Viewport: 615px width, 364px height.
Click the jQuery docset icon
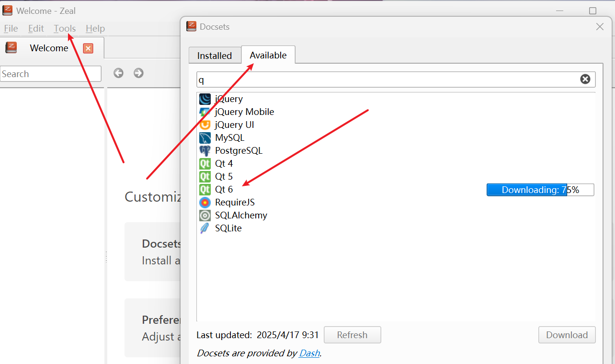point(205,99)
